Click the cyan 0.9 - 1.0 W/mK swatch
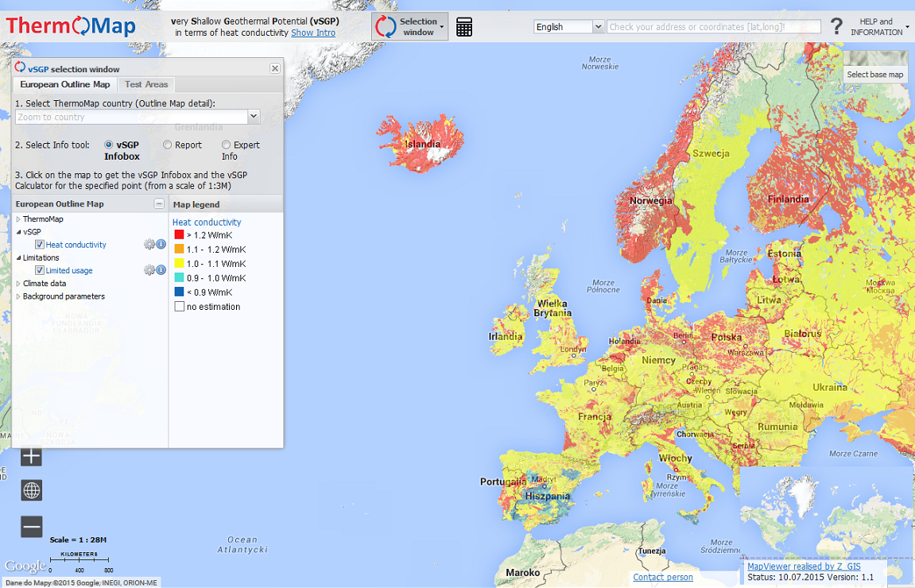Image resolution: width=915 pixels, height=588 pixels. click(179, 277)
